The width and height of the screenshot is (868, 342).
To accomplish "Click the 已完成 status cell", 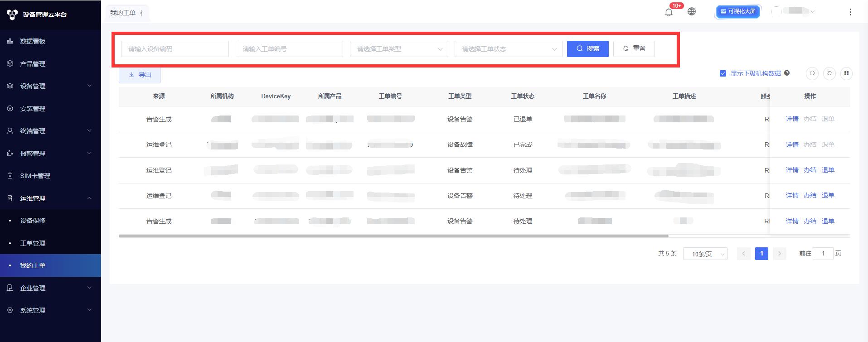I will (523, 145).
